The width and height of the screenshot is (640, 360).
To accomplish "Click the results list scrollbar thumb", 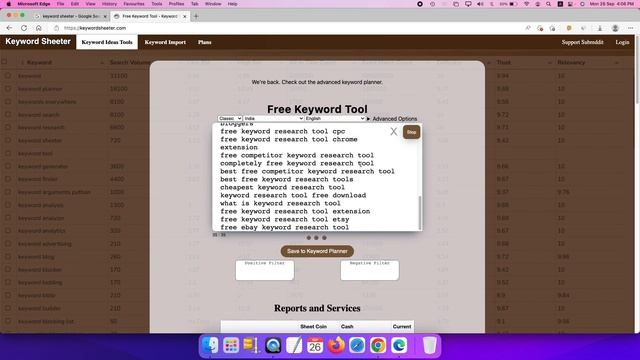I will (420, 212).
